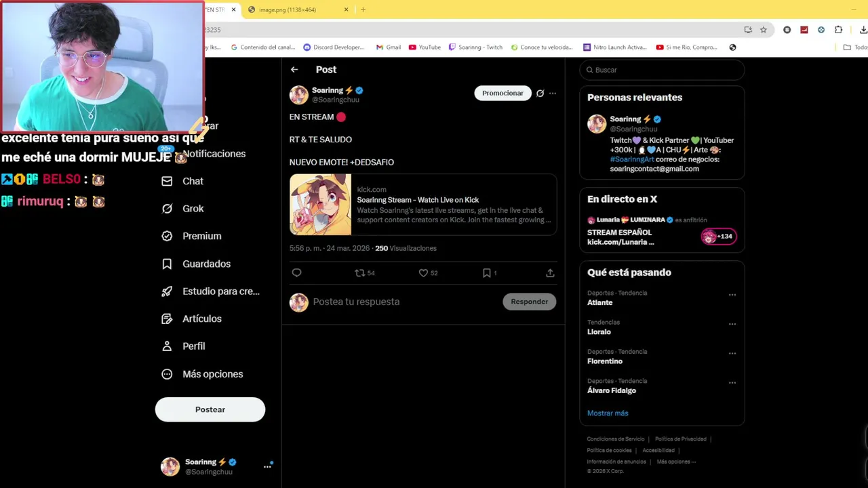Close the EN STR browser tab

(233, 9)
